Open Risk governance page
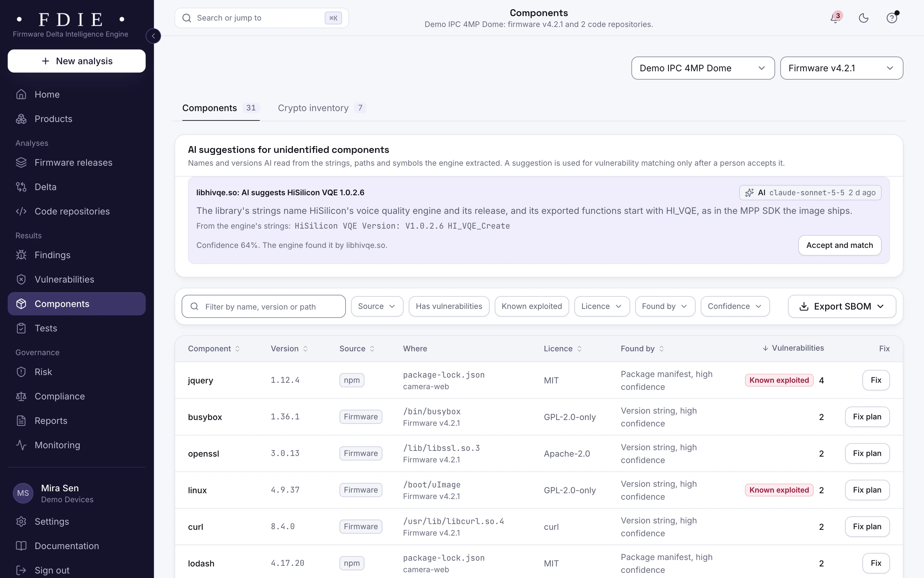The height and width of the screenshot is (578, 924). point(76,372)
